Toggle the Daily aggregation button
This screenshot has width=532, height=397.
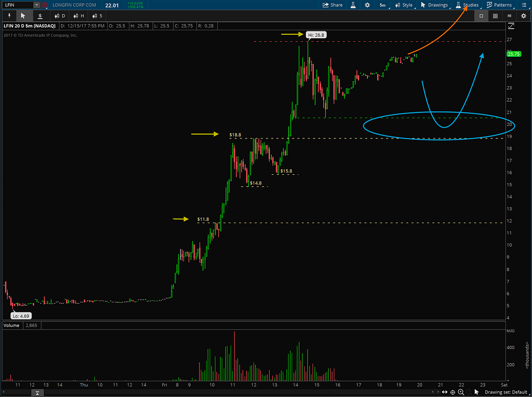click(x=60, y=15)
